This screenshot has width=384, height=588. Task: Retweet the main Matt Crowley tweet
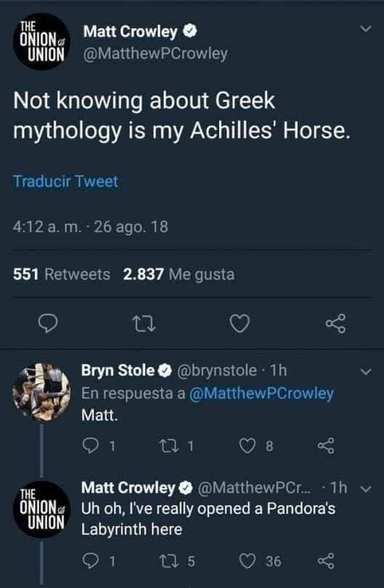[144, 324]
